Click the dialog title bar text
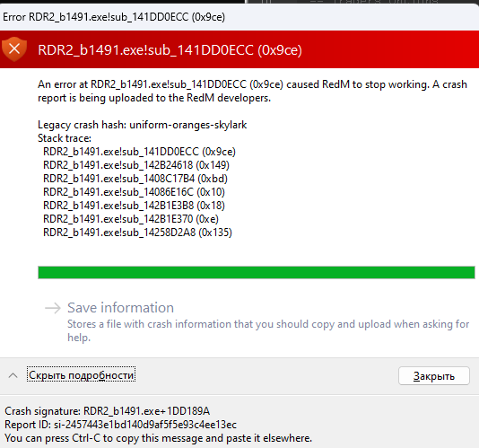 (114, 17)
